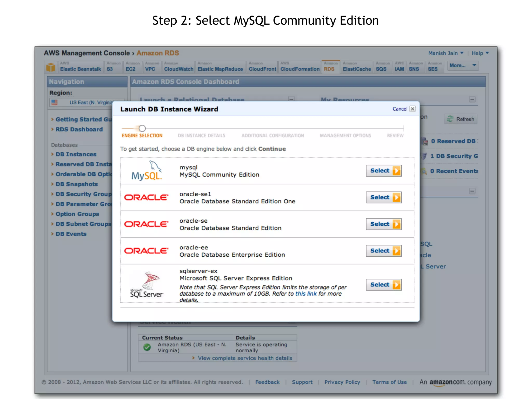Click the DB Security Groups shield icon
The width and height of the screenshot is (532, 399).
424,156
